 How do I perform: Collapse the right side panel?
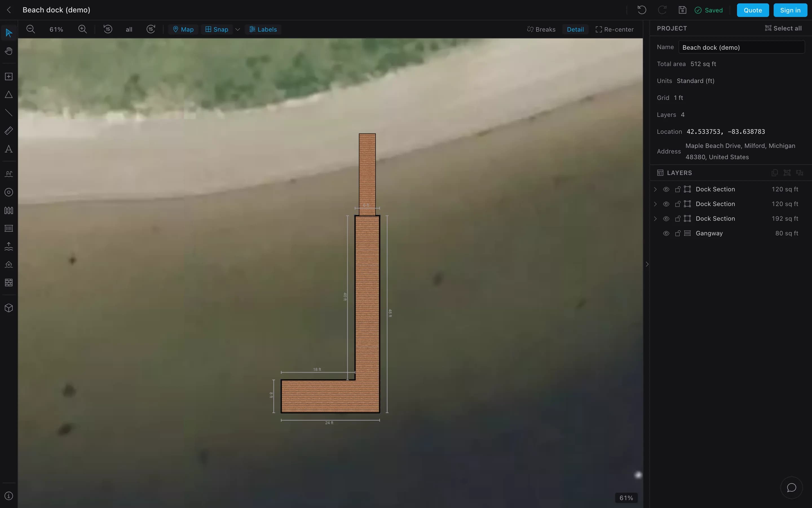(647, 264)
